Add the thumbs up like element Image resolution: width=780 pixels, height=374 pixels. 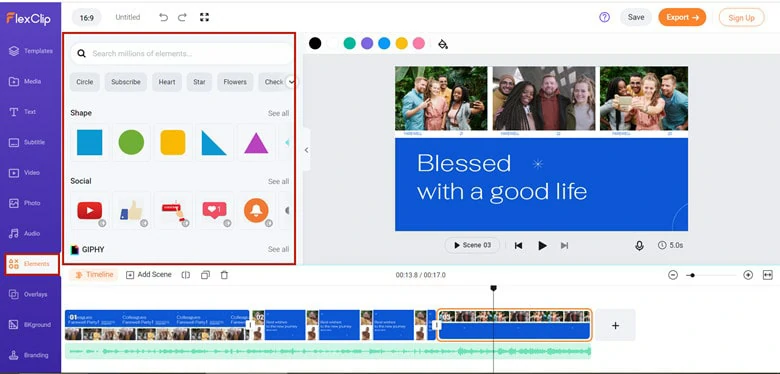click(131, 210)
